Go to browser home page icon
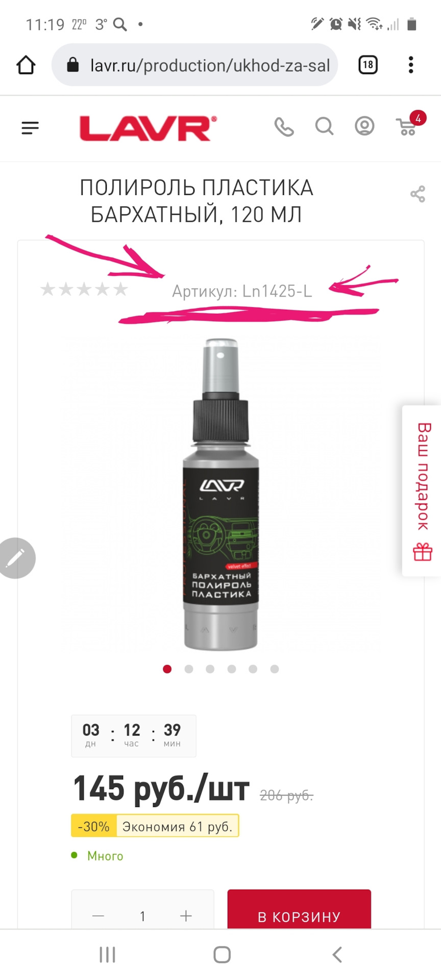 [26, 65]
